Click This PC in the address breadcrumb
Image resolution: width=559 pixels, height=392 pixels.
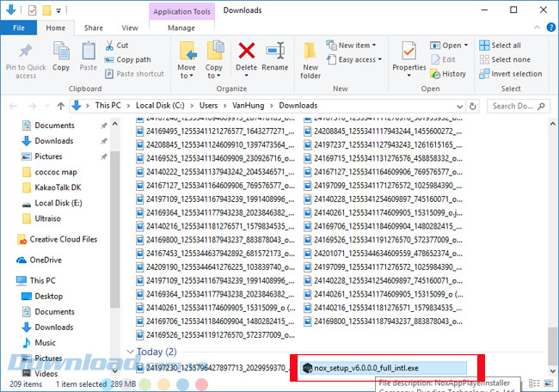(107, 106)
